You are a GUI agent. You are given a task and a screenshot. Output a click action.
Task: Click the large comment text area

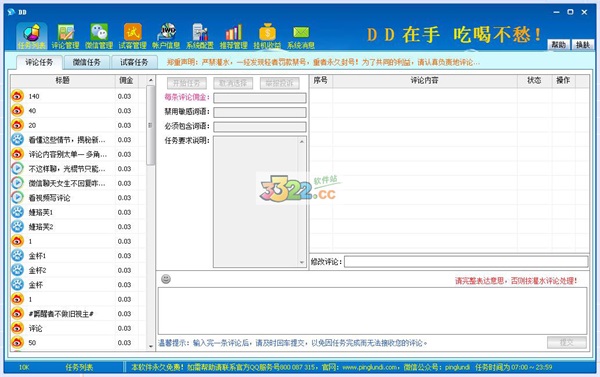pos(372,311)
